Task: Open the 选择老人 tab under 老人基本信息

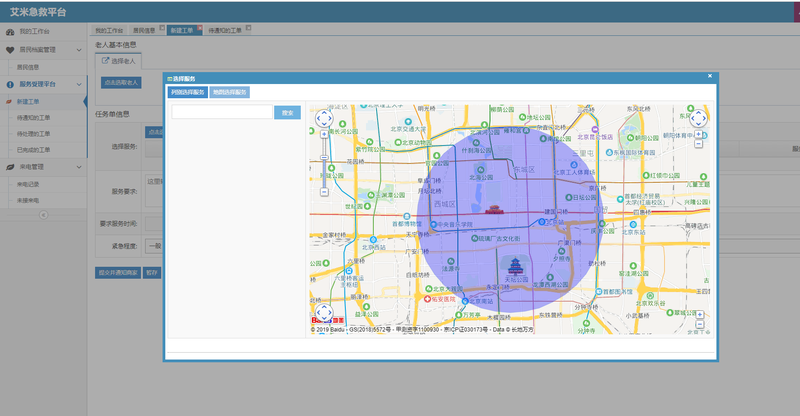Action: [x=118, y=61]
